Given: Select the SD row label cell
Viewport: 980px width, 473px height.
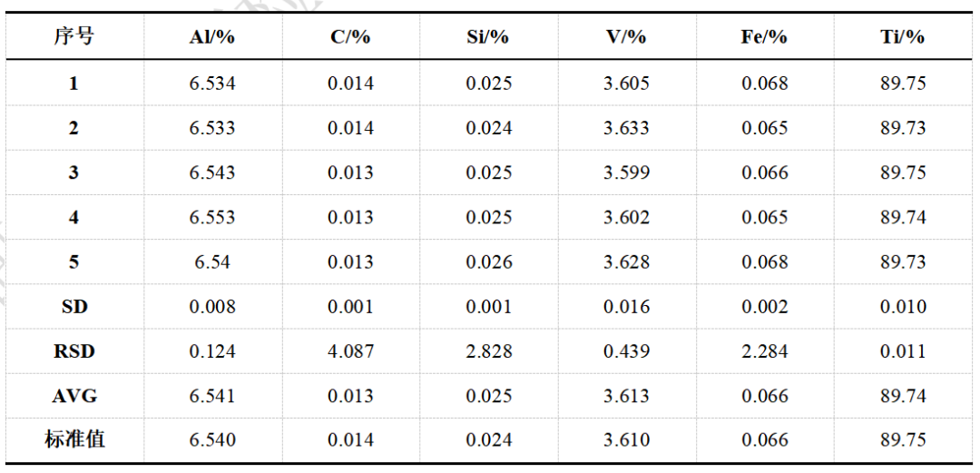Looking at the screenshot, I should (73, 307).
